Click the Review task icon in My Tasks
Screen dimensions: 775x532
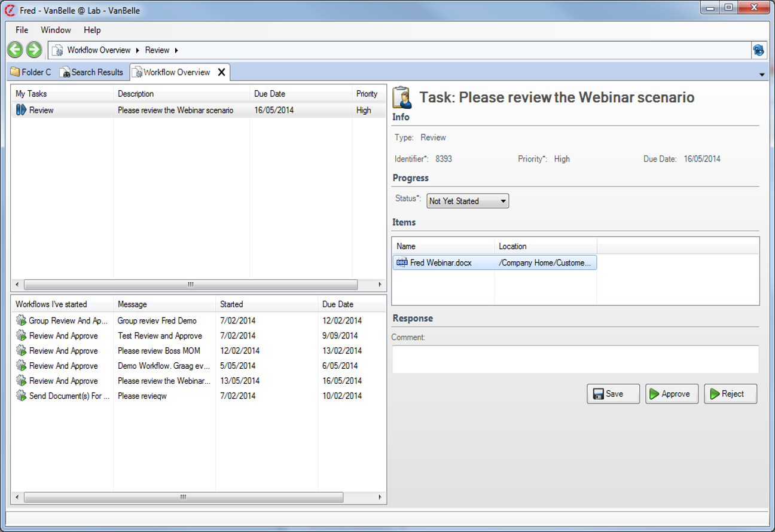tap(22, 110)
